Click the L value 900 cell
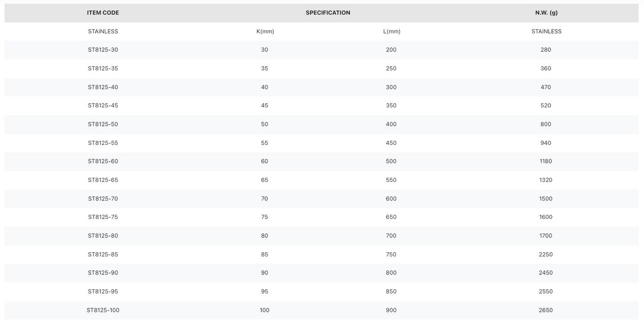This screenshot has width=644, height=324. pos(391,310)
